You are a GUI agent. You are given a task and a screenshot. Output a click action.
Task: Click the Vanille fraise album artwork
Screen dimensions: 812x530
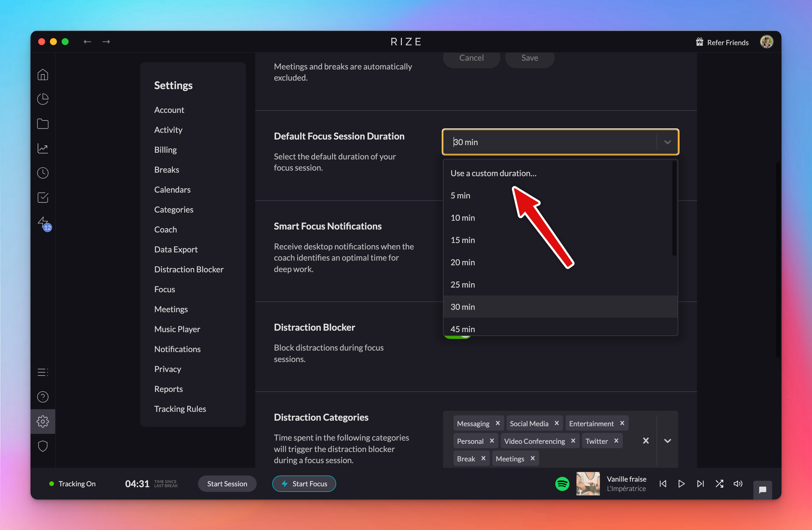coord(588,484)
